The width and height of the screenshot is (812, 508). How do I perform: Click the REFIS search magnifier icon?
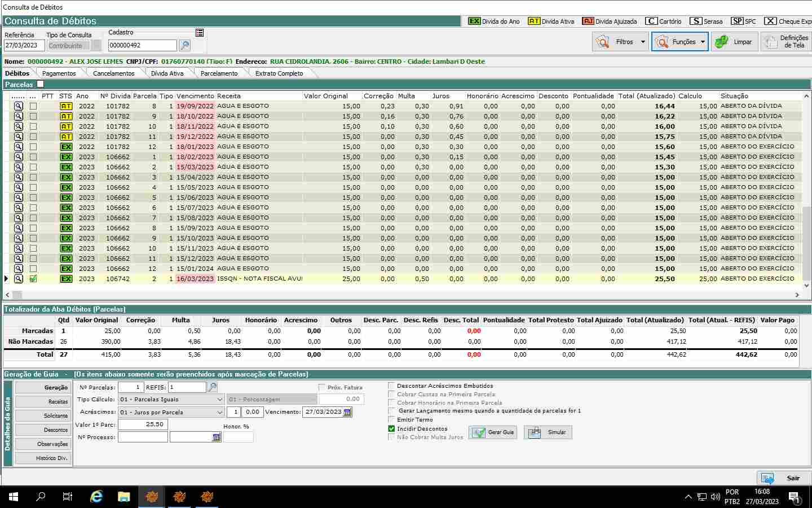coord(213,387)
